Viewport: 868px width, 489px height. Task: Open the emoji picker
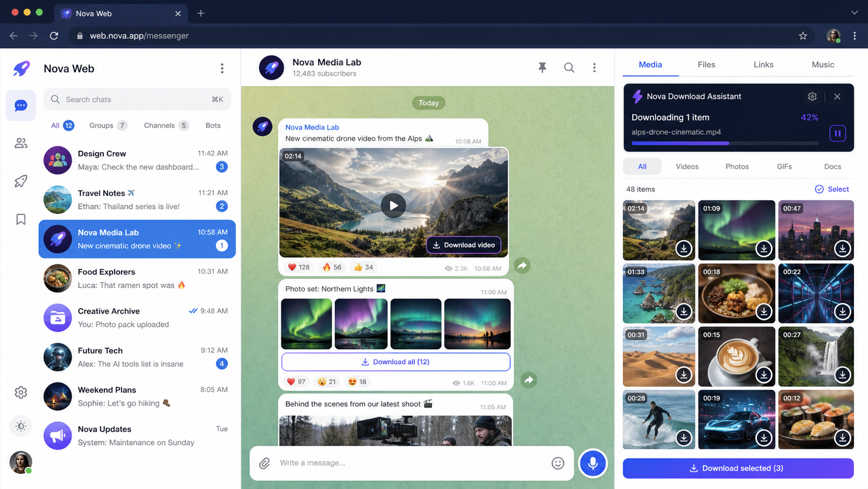coord(558,463)
